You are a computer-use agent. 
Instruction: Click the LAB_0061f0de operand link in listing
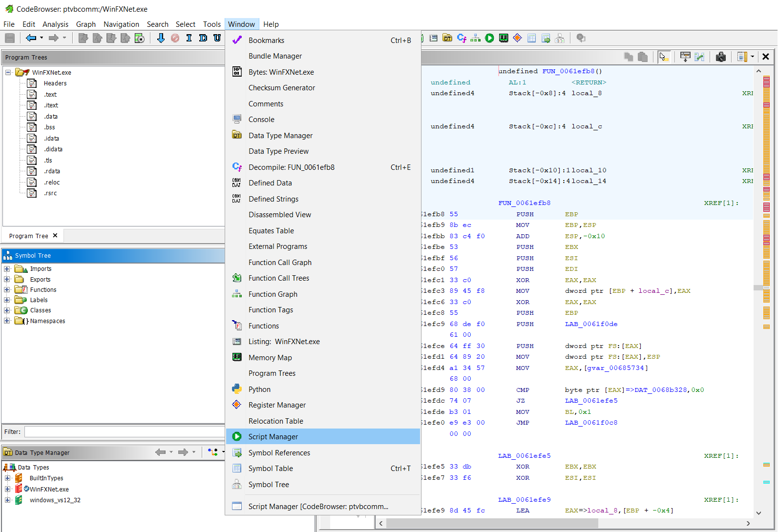591,324
